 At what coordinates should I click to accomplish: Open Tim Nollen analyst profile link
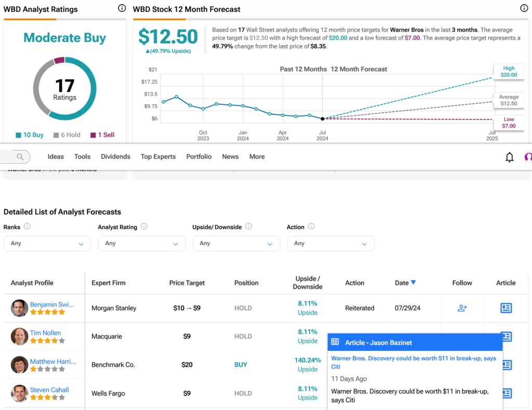(x=45, y=333)
